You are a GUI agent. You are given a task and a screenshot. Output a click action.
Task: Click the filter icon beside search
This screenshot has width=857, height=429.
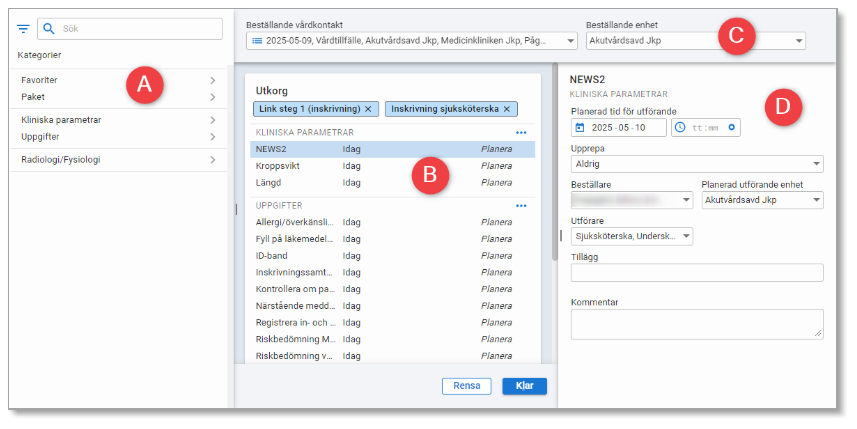coord(23,29)
